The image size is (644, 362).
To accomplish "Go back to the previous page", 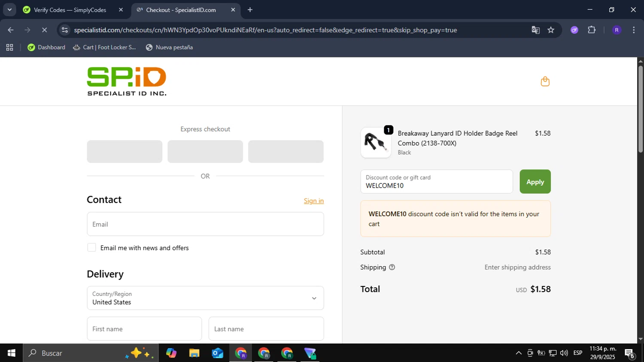I will click(x=11, y=30).
